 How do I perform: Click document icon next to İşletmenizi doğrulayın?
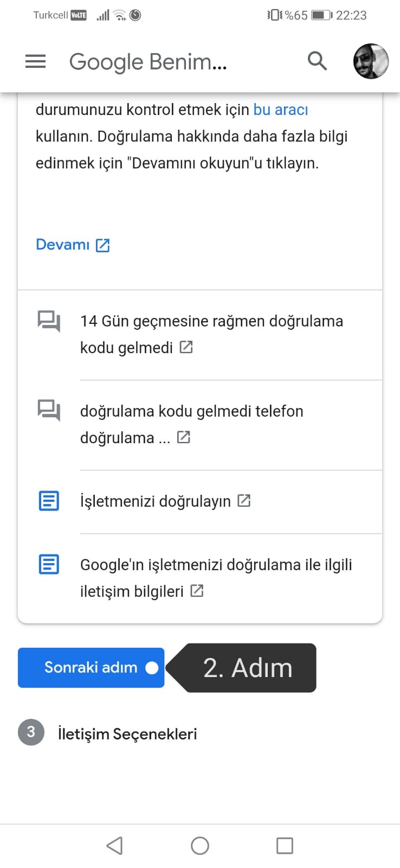tap(49, 501)
